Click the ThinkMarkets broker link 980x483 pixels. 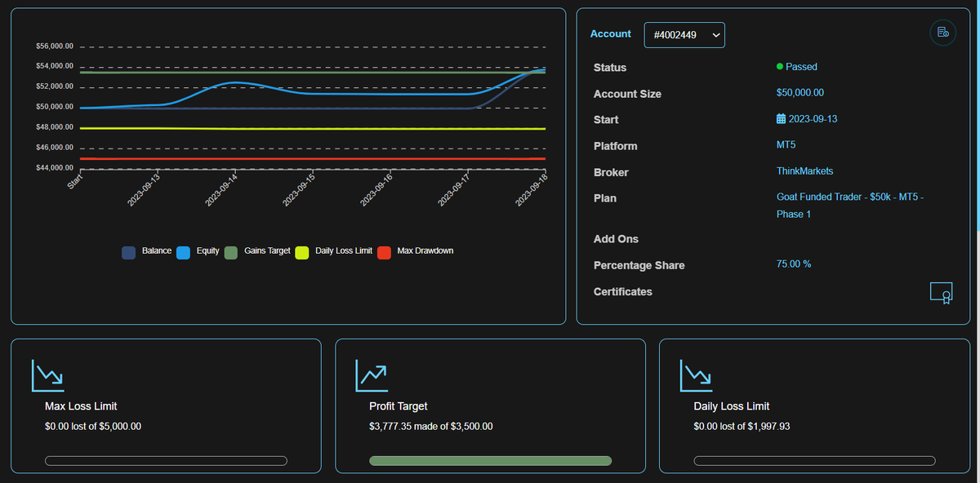[x=804, y=171]
